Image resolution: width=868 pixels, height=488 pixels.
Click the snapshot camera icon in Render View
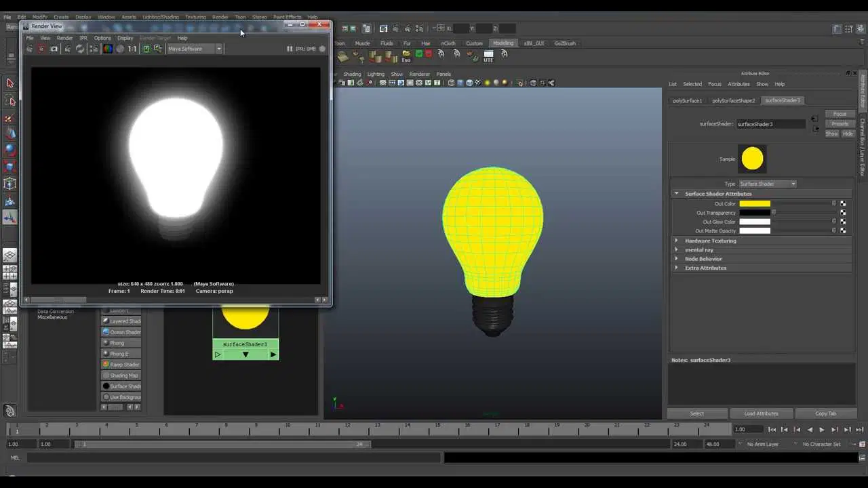pyautogui.click(x=54, y=49)
